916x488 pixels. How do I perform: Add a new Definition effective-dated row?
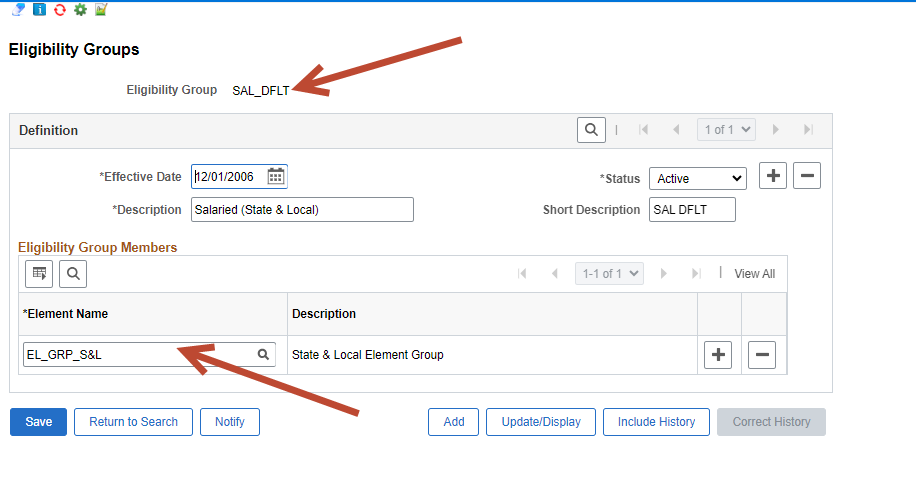[x=773, y=176]
